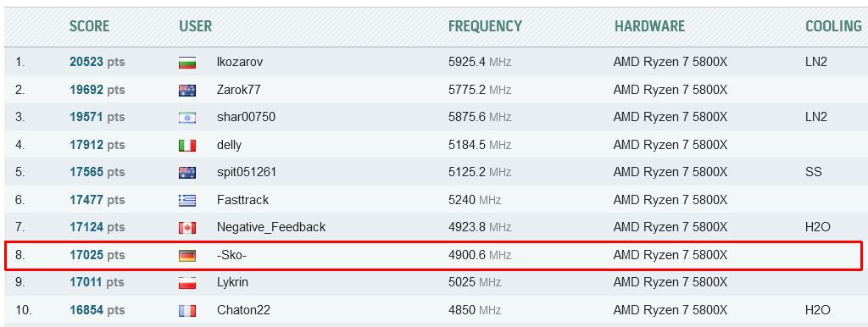The height and width of the screenshot is (327, 868).
Task: Open user profile spit051261
Action: (x=247, y=173)
